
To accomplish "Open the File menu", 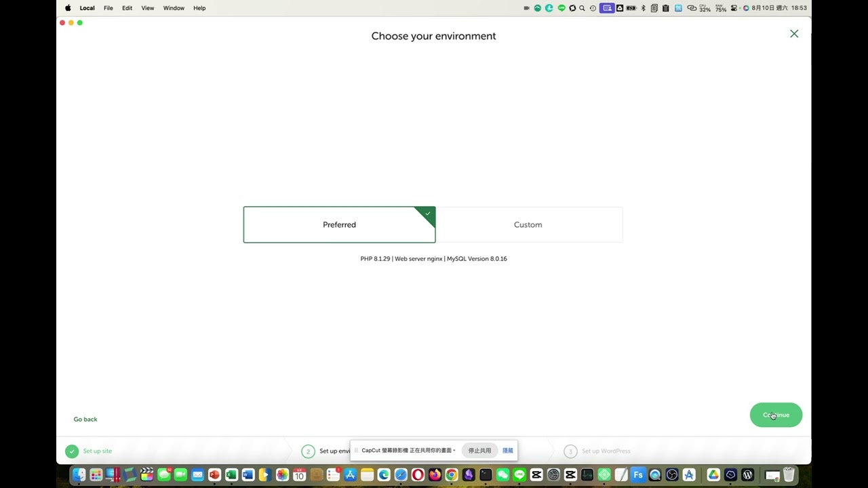I will [x=108, y=8].
